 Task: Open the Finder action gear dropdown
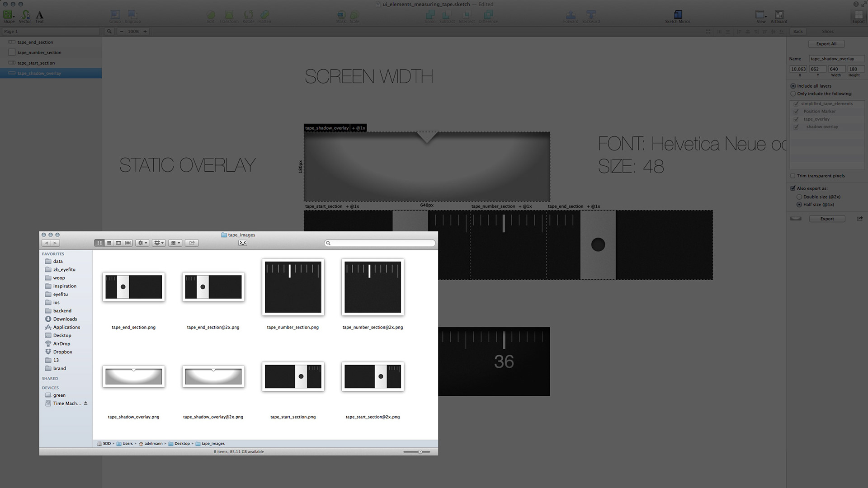(x=142, y=243)
